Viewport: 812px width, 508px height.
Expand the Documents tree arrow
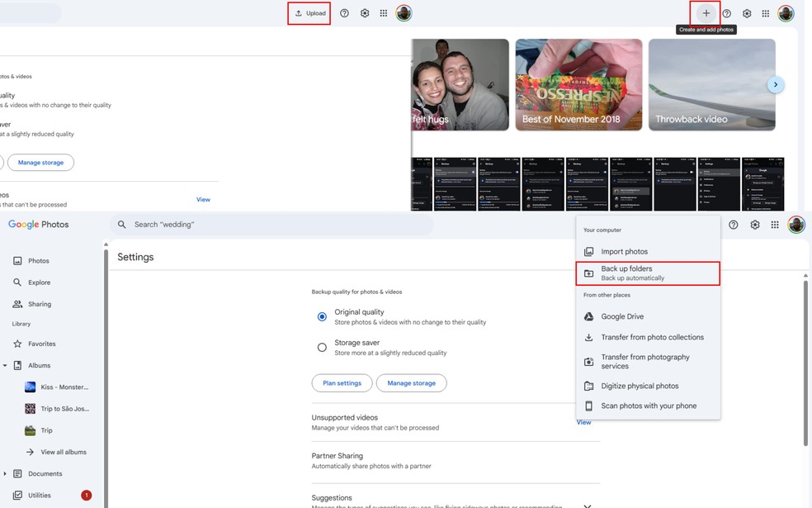click(x=5, y=474)
